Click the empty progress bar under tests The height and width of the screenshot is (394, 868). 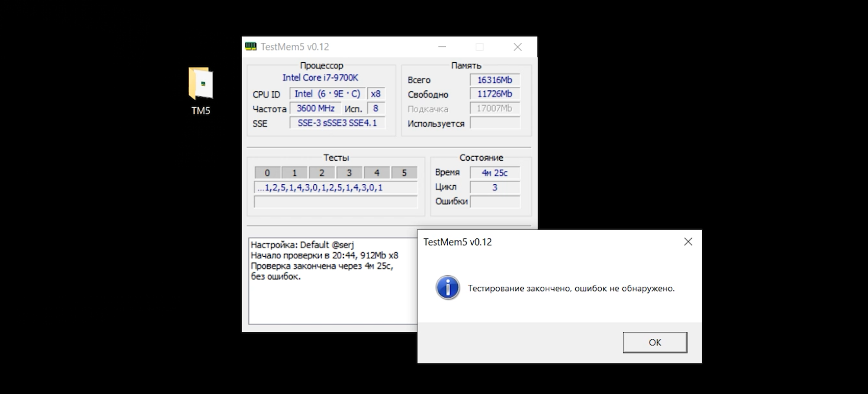[336, 202]
